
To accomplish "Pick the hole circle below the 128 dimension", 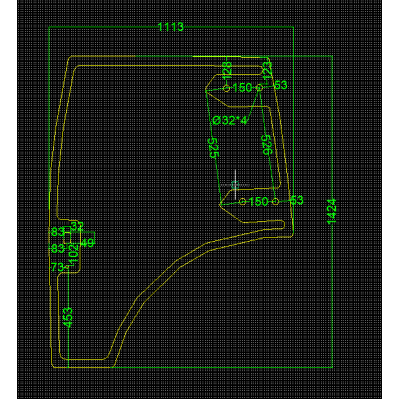I will pyautogui.click(x=226, y=88).
